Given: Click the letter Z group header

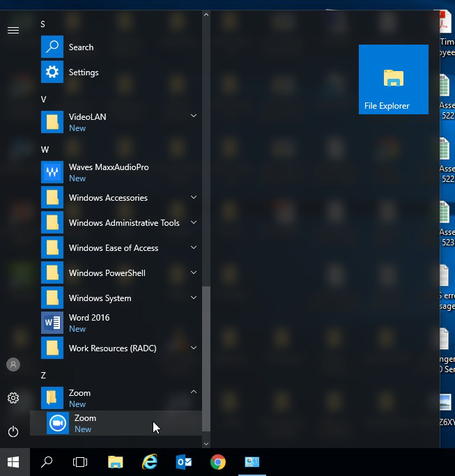Looking at the screenshot, I should (x=43, y=376).
